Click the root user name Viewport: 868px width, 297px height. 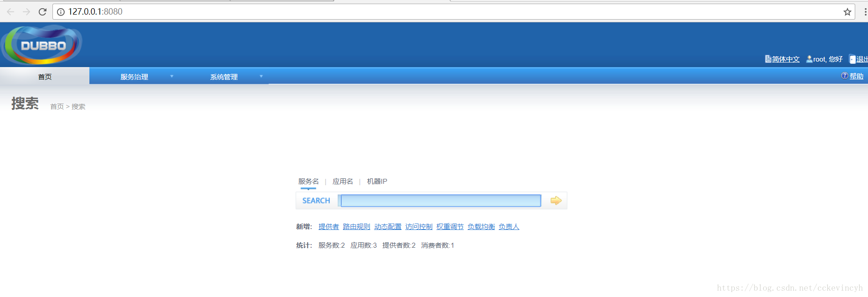(819, 59)
